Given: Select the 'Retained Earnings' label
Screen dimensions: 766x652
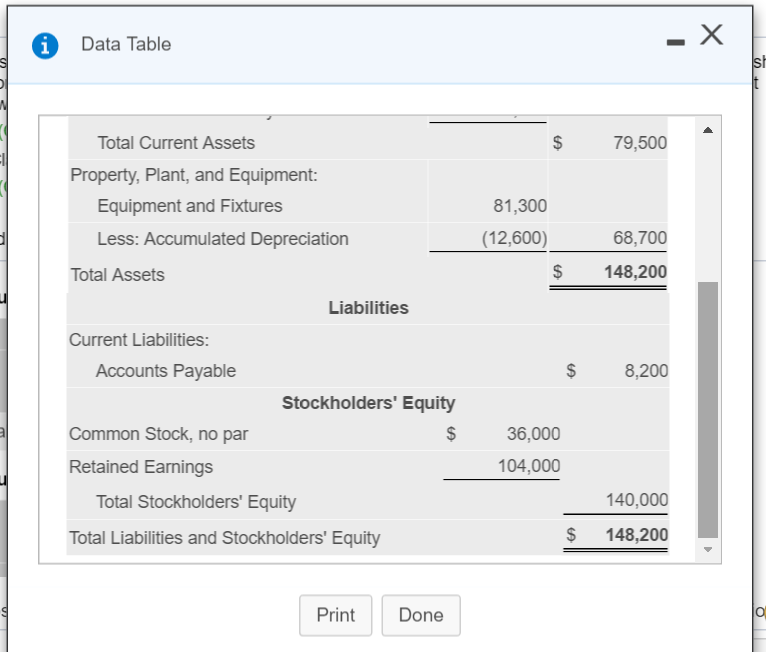Looking at the screenshot, I should (x=141, y=467).
